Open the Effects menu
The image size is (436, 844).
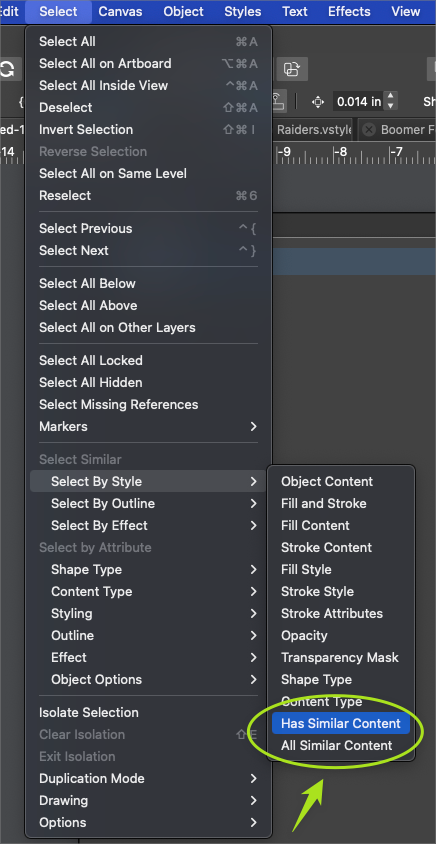click(x=349, y=11)
